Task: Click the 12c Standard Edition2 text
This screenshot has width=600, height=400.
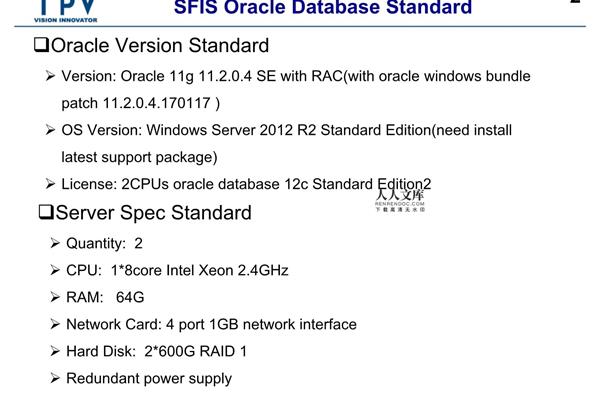Action: [x=358, y=184]
